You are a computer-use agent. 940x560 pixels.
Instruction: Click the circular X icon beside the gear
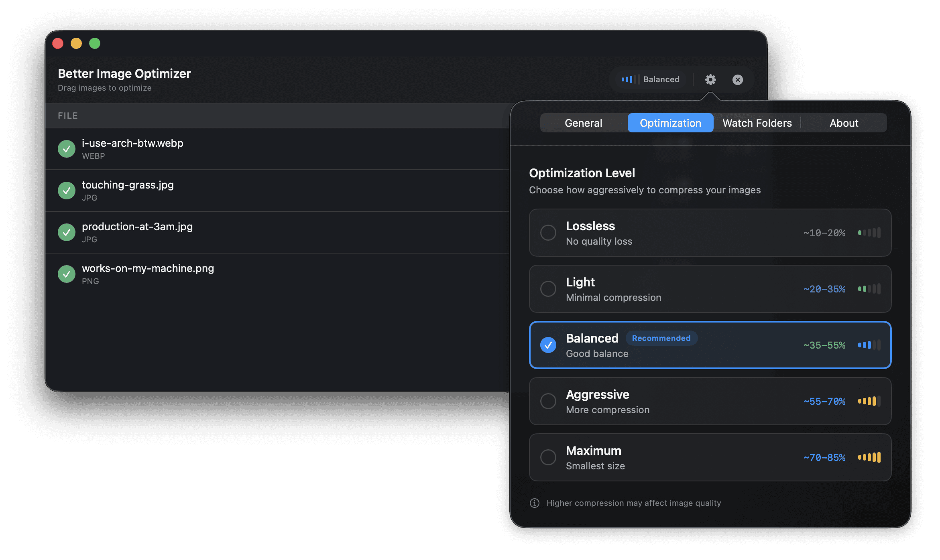(x=738, y=79)
